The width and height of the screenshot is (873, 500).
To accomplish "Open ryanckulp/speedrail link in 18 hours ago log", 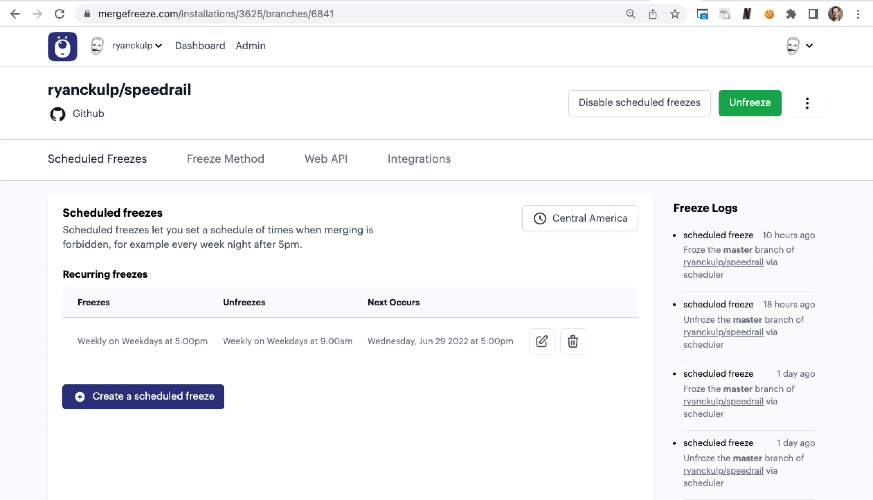I will tap(723, 332).
